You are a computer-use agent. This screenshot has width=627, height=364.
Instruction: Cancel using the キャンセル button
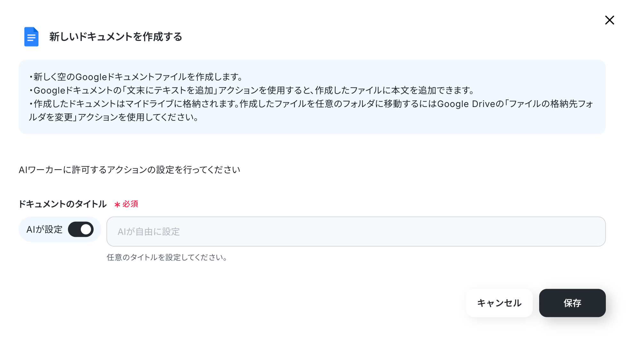coord(499,303)
